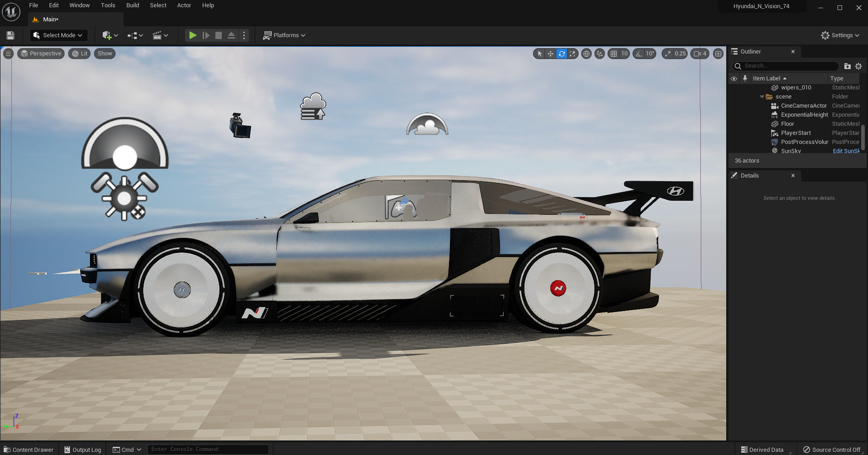
Task: Close the Outliner panel tab
Action: tap(793, 52)
